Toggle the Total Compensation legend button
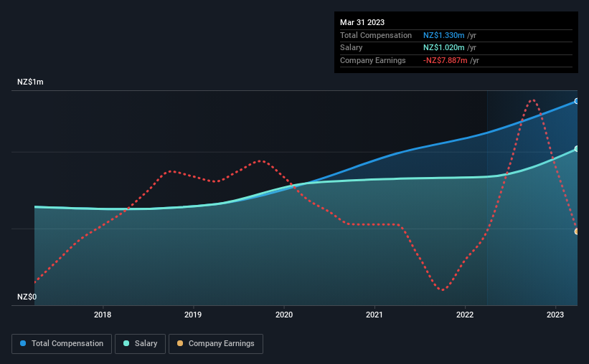The image size is (589, 364). pos(62,344)
